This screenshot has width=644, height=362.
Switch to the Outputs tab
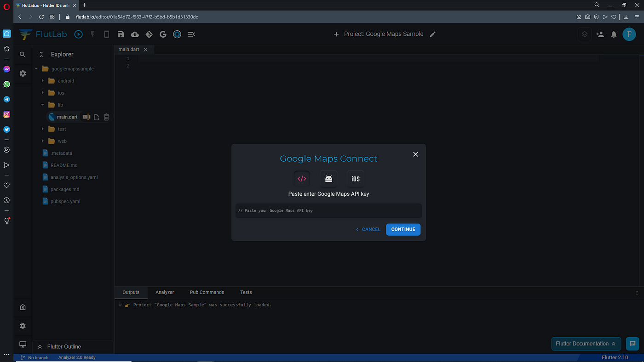(131, 292)
